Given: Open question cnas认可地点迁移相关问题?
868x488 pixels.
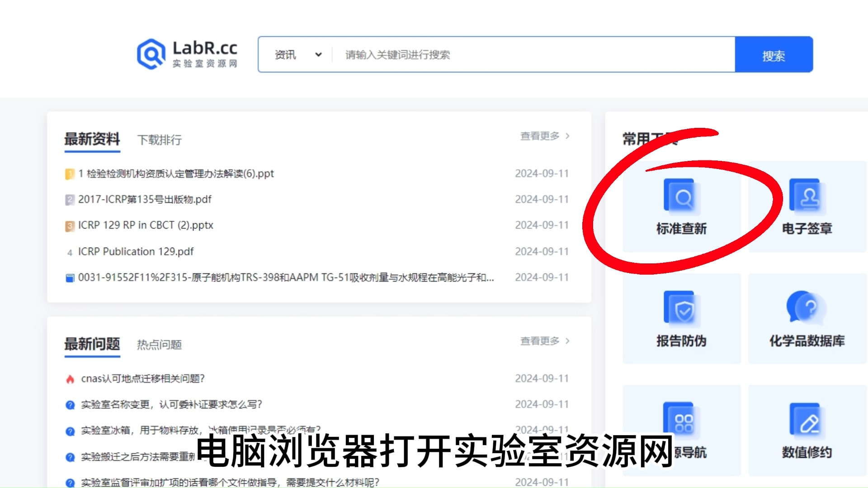Looking at the screenshot, I should tap(143, 379).
